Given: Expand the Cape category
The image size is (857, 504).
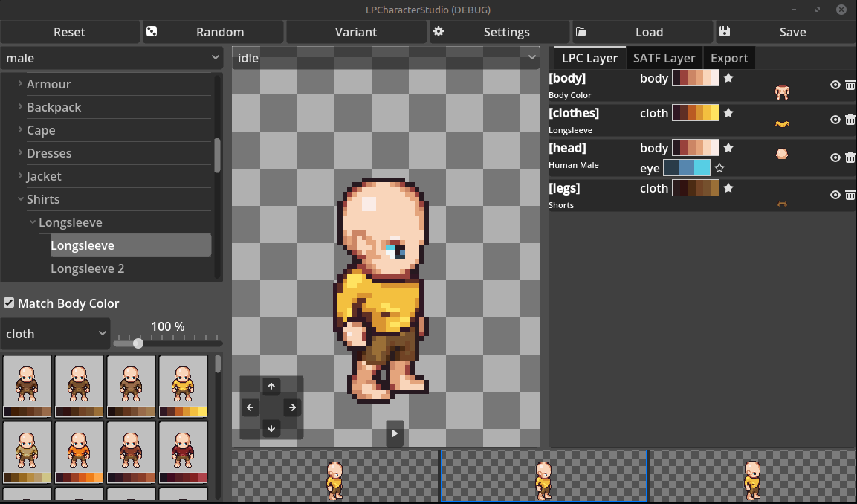Looking at the screenshot, I should pos(20,129).
